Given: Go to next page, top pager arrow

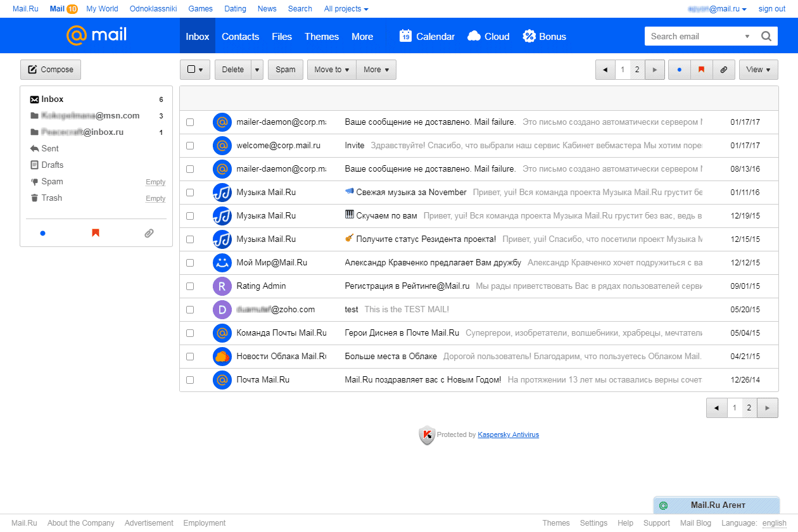Looking at the screenshot, I should pos(654,70).
